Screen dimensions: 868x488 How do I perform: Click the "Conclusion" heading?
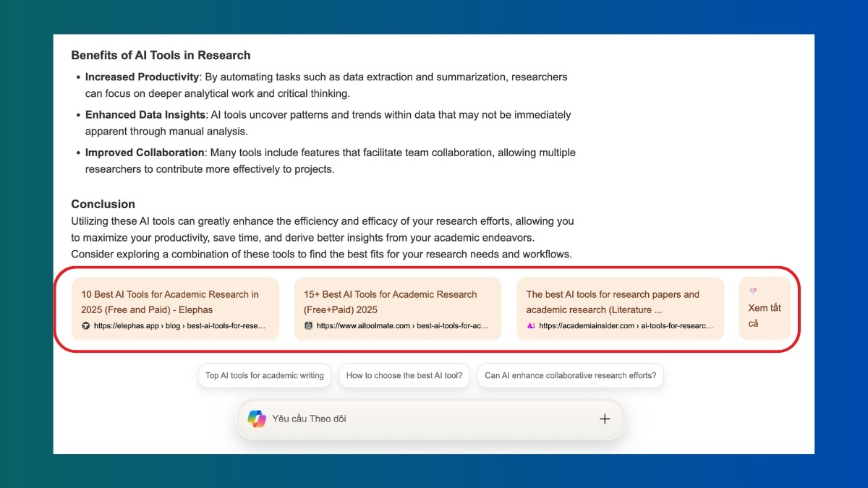103,204
